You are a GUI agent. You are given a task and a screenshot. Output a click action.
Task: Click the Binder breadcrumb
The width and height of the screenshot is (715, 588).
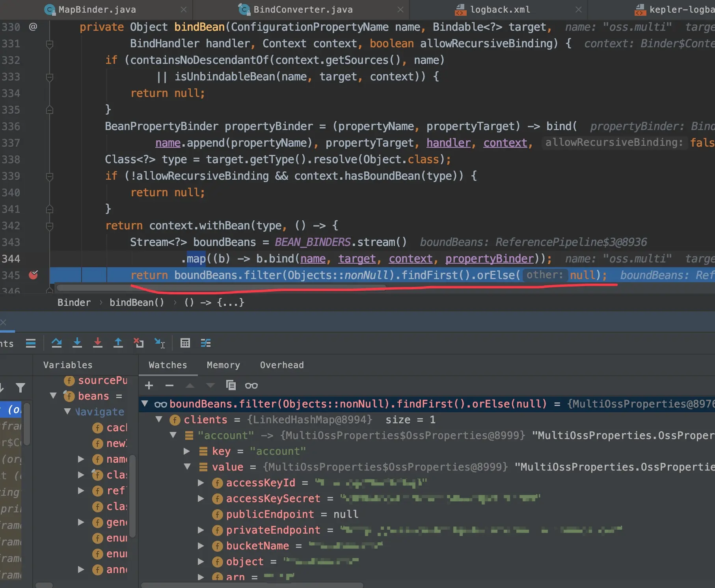click(74, 302)
